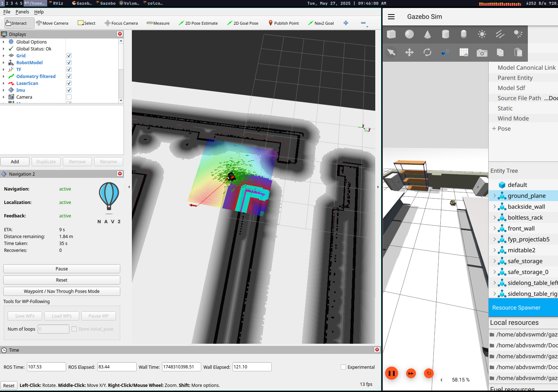
Task: Add a point light with sun icon
Action: 482,34
